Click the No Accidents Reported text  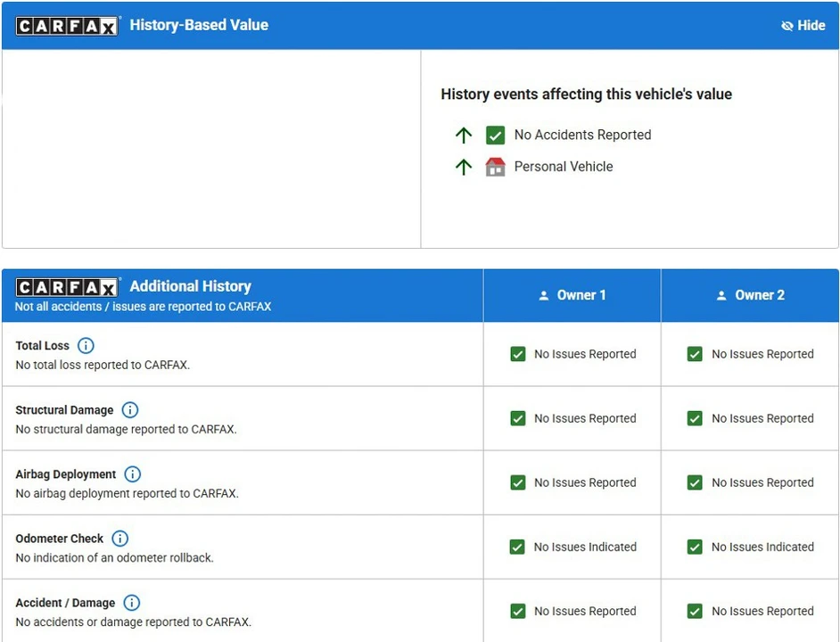[x=583, y=135]
